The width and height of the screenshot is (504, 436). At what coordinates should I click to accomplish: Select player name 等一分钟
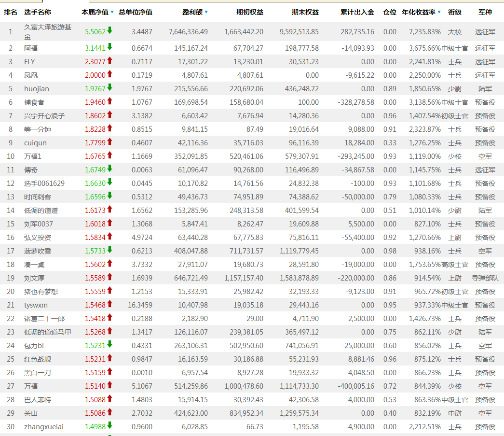38,129
